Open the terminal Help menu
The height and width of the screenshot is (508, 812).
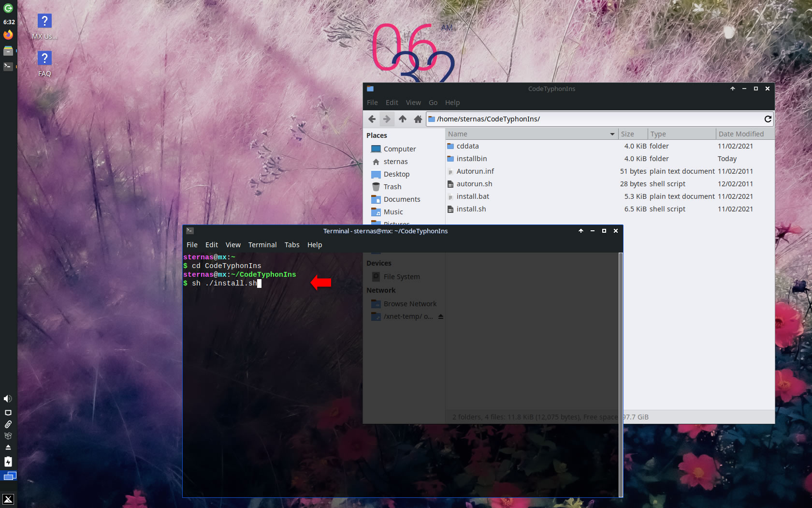315,245
